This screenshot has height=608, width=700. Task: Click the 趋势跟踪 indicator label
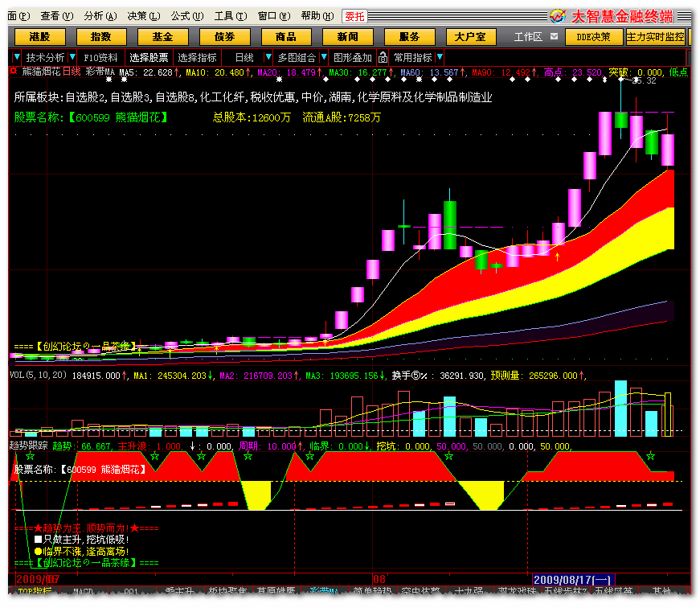pyautogui.click(x=29, y=445)
